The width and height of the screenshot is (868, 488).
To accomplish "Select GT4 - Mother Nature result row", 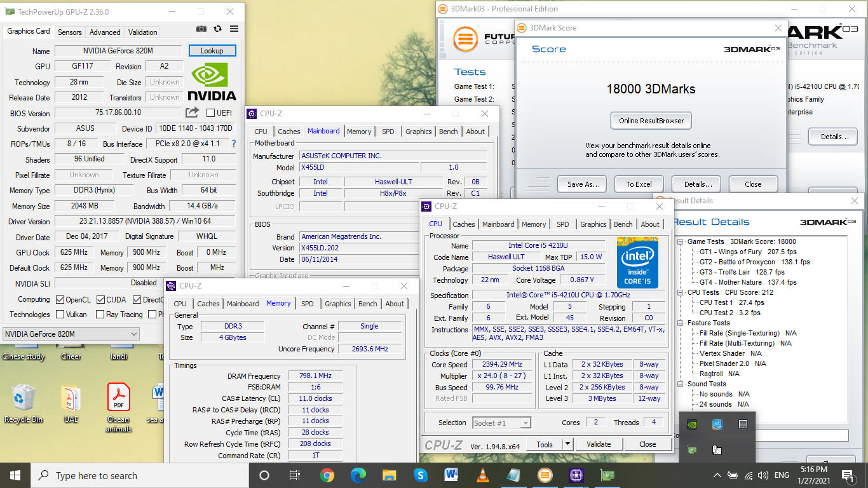I will coord(748,282).
